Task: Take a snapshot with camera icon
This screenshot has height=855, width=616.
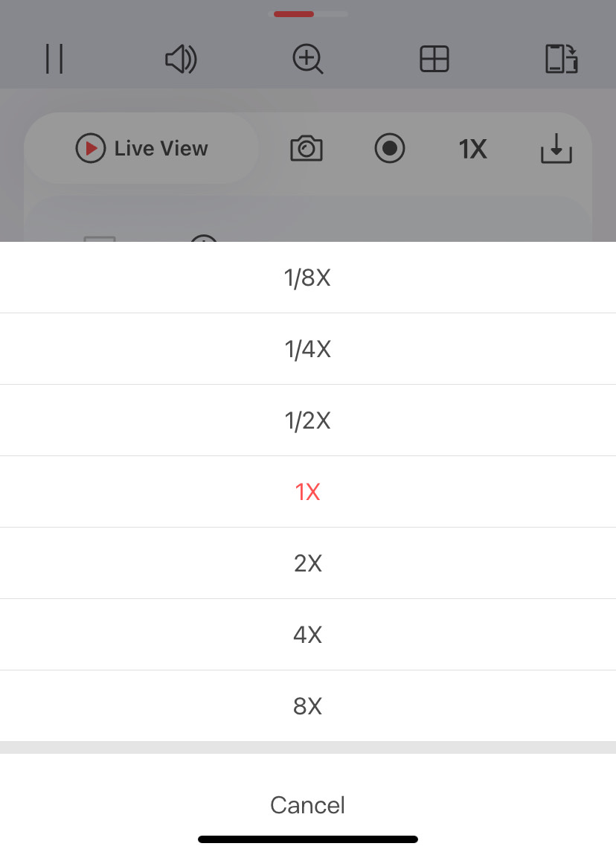Action: (306, 149)
